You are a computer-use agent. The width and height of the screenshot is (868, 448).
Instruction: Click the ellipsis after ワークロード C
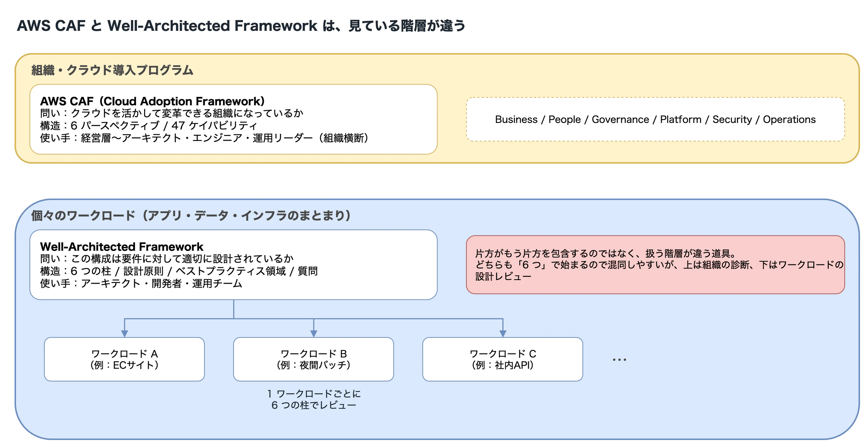619,360
